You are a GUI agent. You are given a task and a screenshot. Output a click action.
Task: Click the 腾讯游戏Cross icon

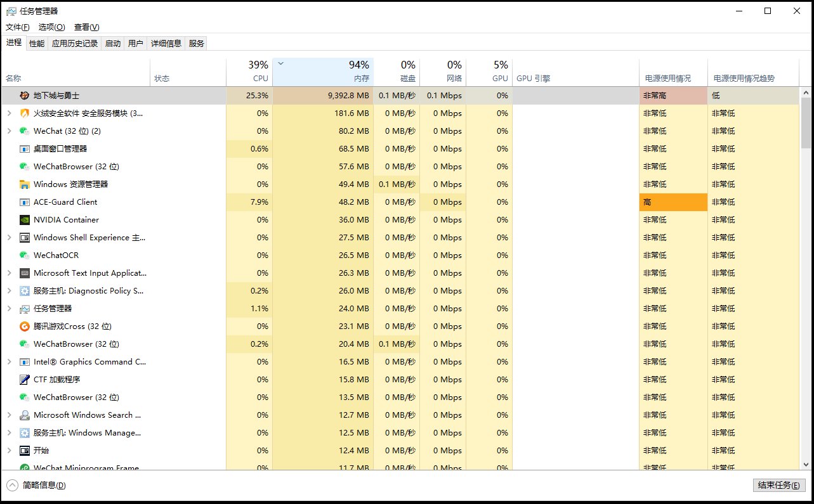click(x=24, y=326)
